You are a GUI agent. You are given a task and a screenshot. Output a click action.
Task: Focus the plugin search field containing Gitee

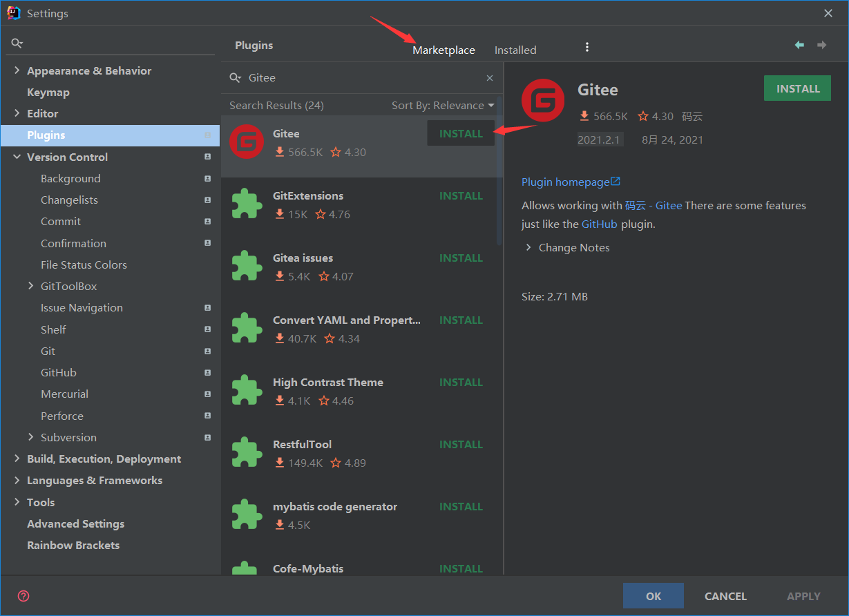click(x=363, y=78)
